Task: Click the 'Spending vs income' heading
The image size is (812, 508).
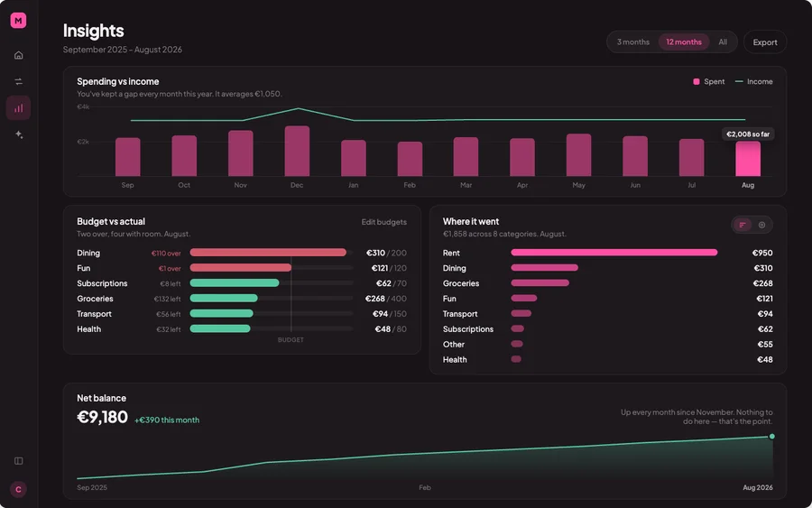Action: pyautogui.click(x=117, y=81)
